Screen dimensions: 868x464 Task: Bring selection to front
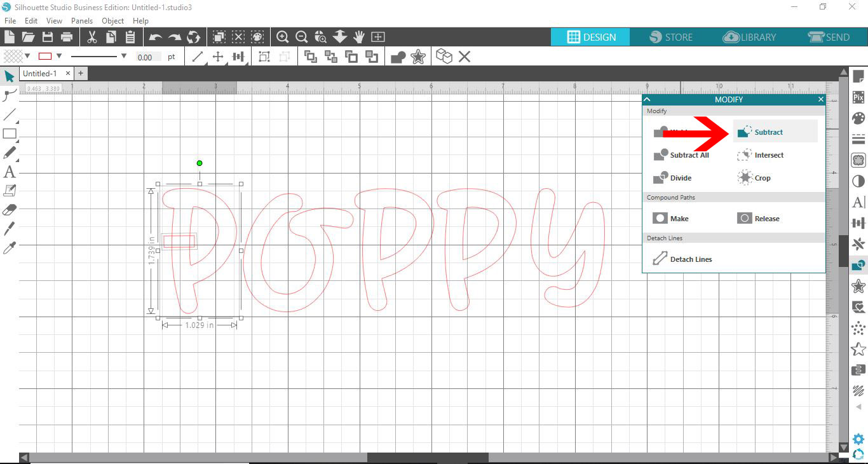click(311, 57)
